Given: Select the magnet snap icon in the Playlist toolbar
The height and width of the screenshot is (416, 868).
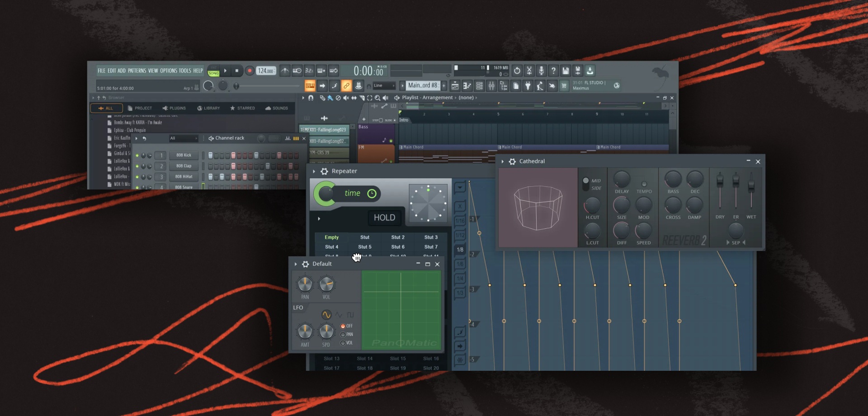Looking at the screenshot, I should [x=311, y=98].
